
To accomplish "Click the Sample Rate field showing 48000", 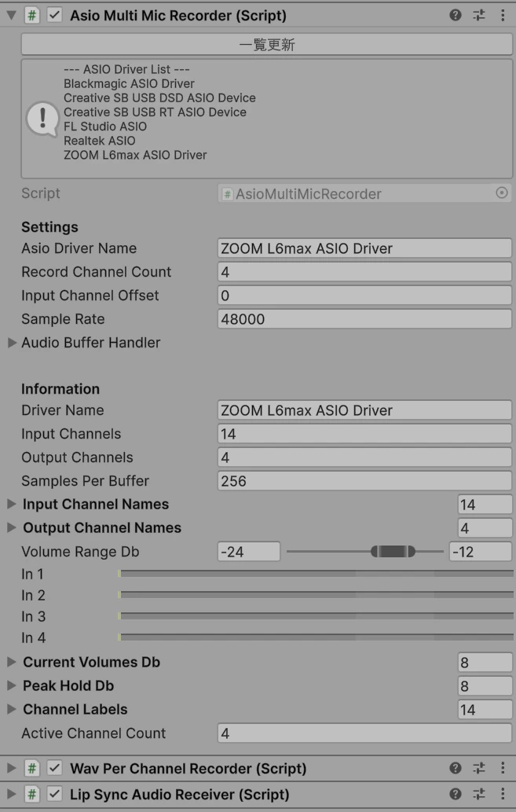I will (x=365, y=319).
